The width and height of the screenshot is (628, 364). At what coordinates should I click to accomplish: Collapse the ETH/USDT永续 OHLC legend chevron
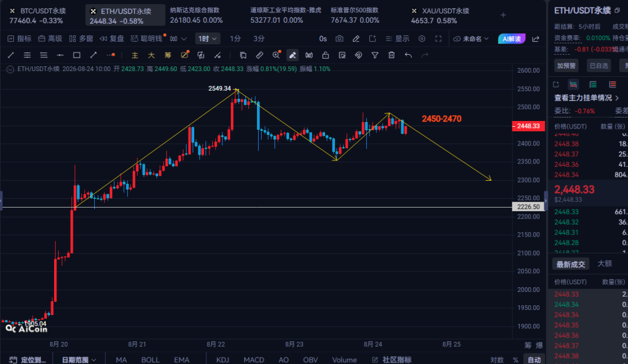click(x=10, y=69)
